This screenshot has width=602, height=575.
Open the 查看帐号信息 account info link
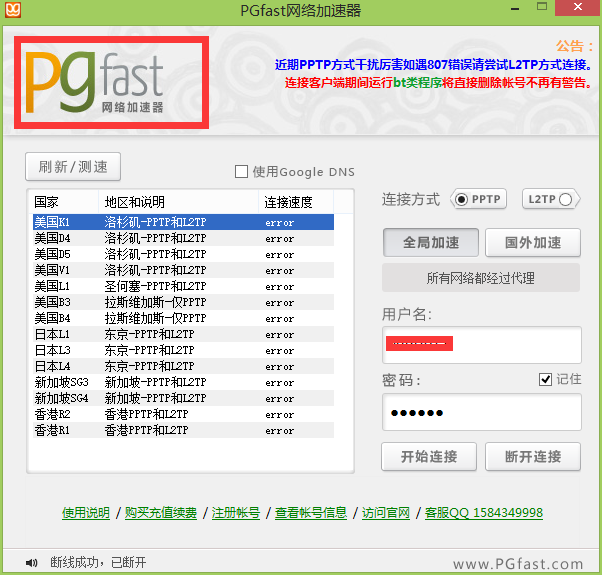(311, 513)
